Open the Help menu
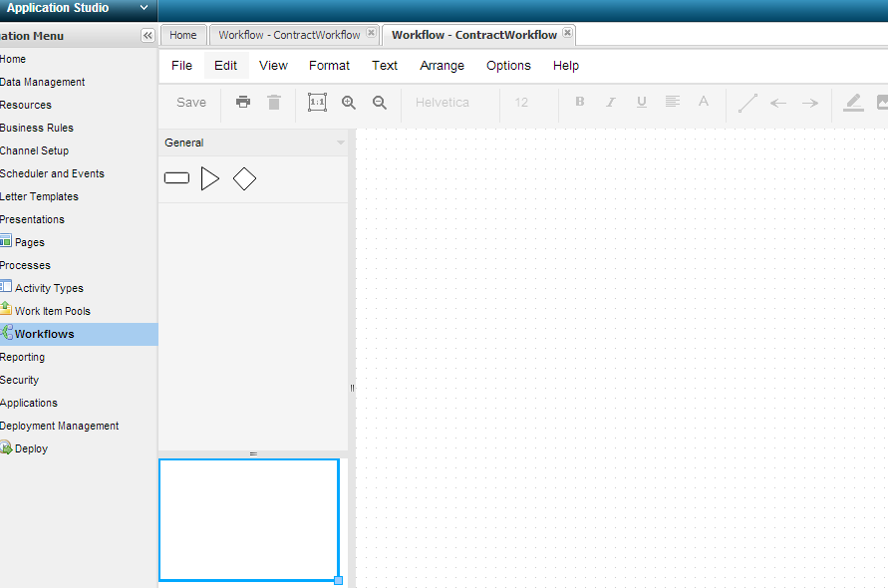888x588 pixels. pyautogui.click(x=566, y=66)
